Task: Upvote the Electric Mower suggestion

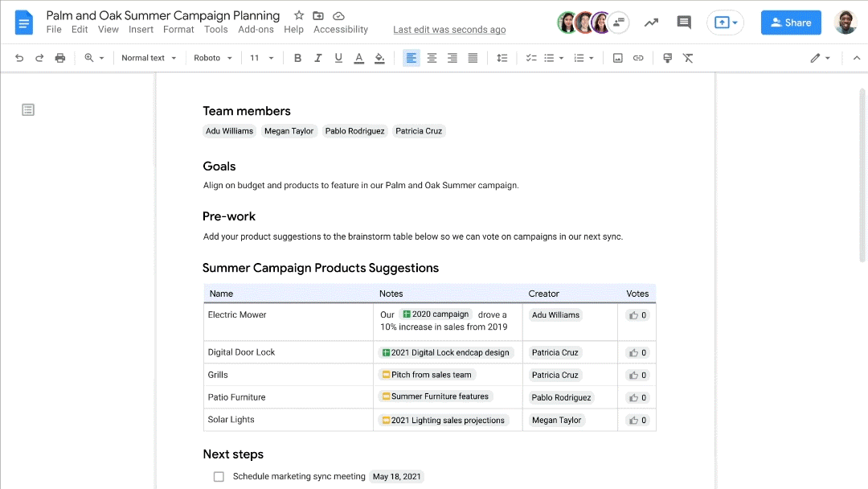Action: 638,315
